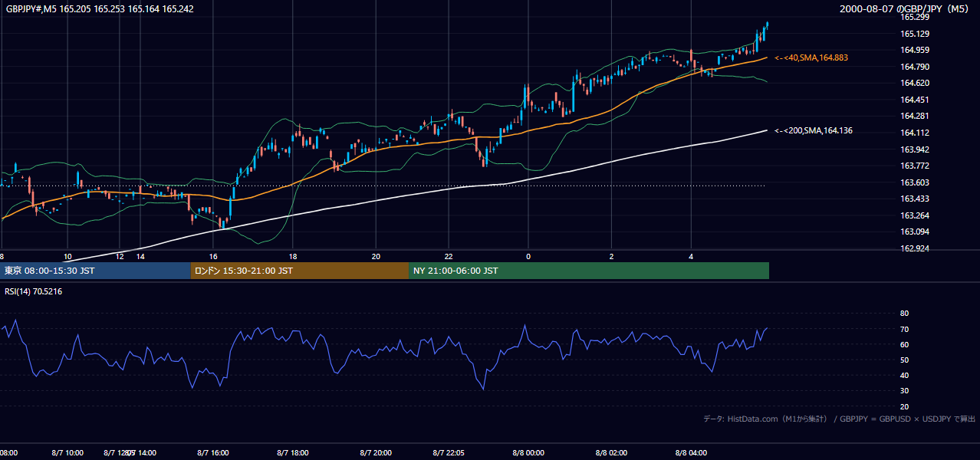Image resolution: width=980 pixels, height=460 pixels.
Task: Click price axis value 163.772
Action: 914,166
